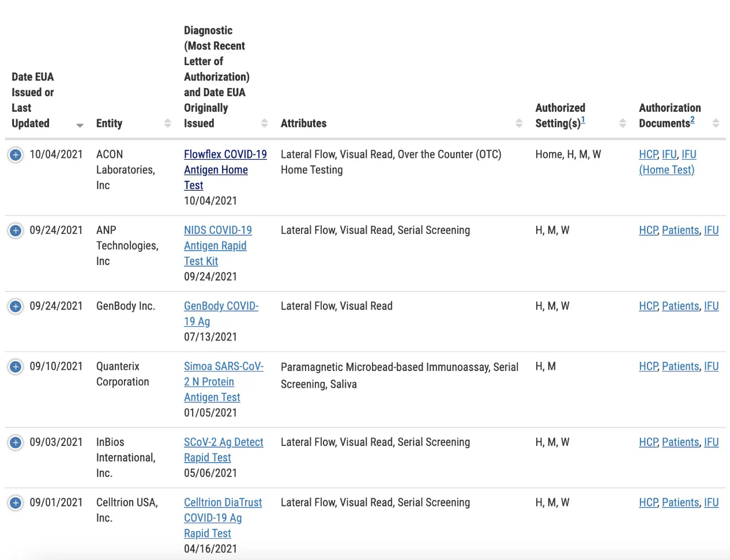Open IFU document for GenBody Inc.
This screenshot has width=730, height=560.
coord(712,307)
